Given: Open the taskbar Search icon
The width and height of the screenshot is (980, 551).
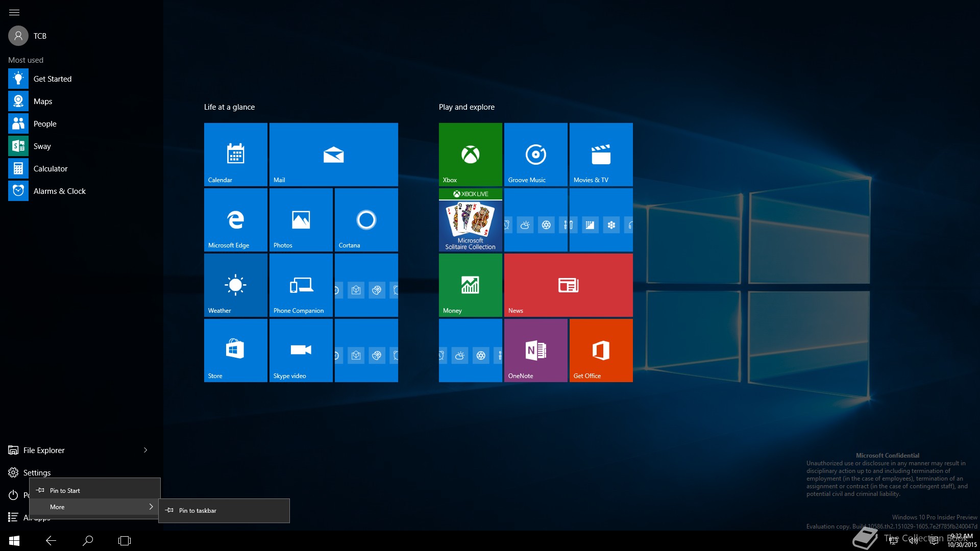Looking at the screenshot, I should coord(88,541).
